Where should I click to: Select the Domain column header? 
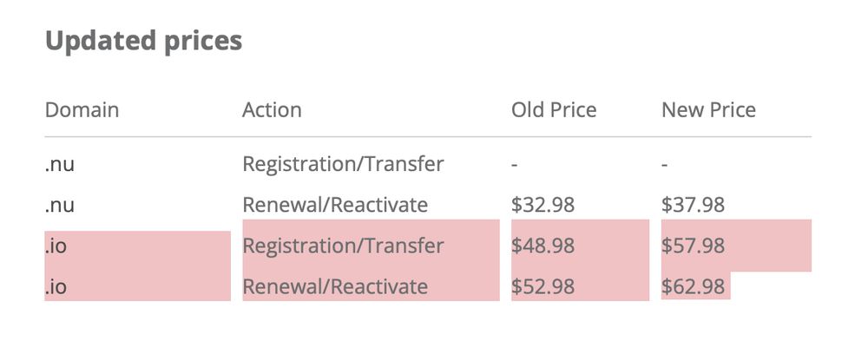[82, 109]
